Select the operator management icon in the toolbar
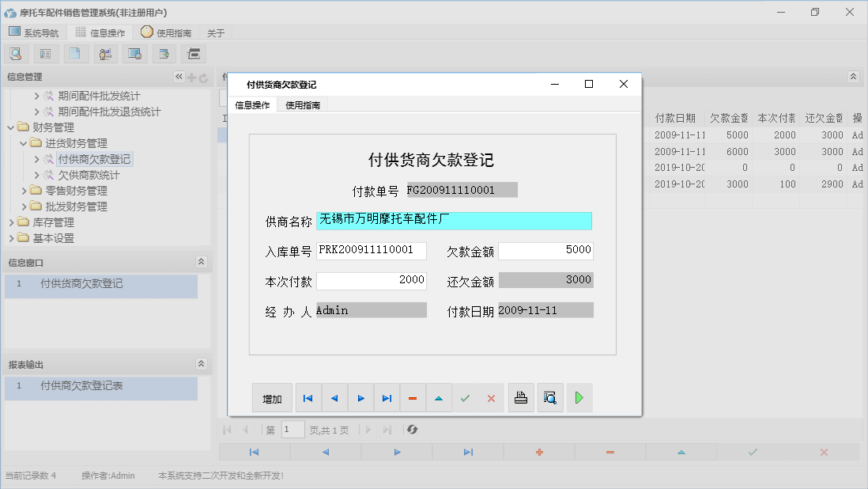Image resolution: width=868 pixels, height=489 pixels. click(104, 53)
